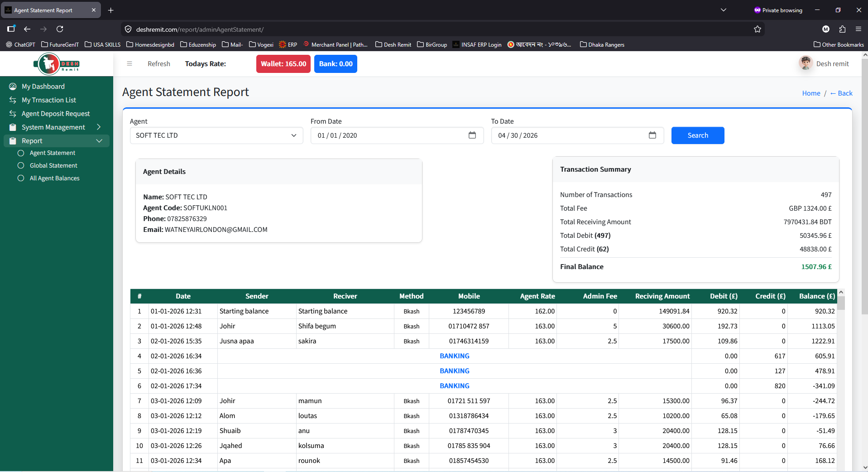
Task: Open the ERP bookmark
Action: (288, 44)
